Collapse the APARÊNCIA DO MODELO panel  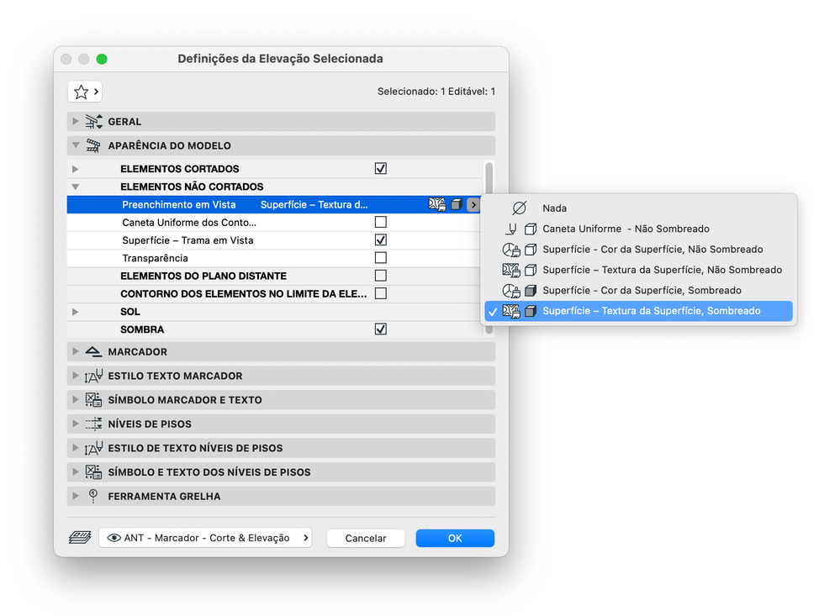[x=76, y=145]
